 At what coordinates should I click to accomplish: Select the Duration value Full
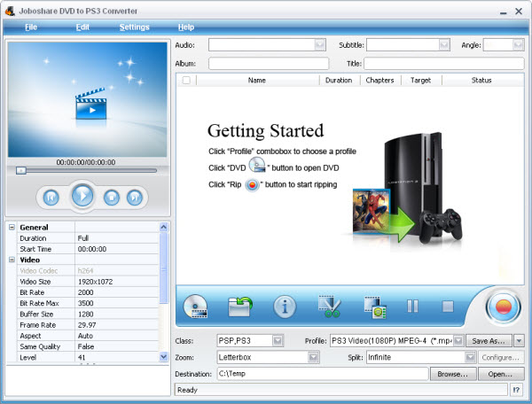117,238
